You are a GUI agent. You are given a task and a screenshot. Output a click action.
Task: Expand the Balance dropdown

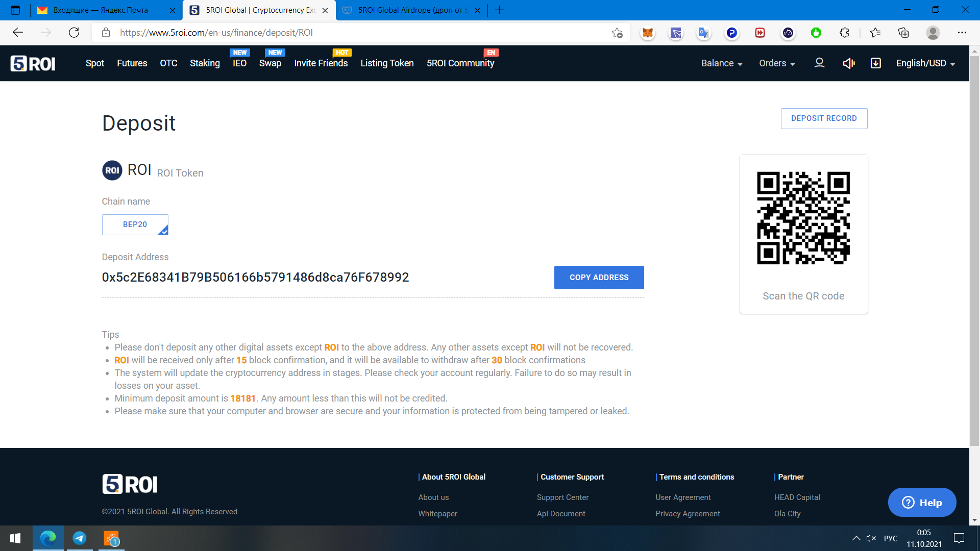tap(722, 63)
